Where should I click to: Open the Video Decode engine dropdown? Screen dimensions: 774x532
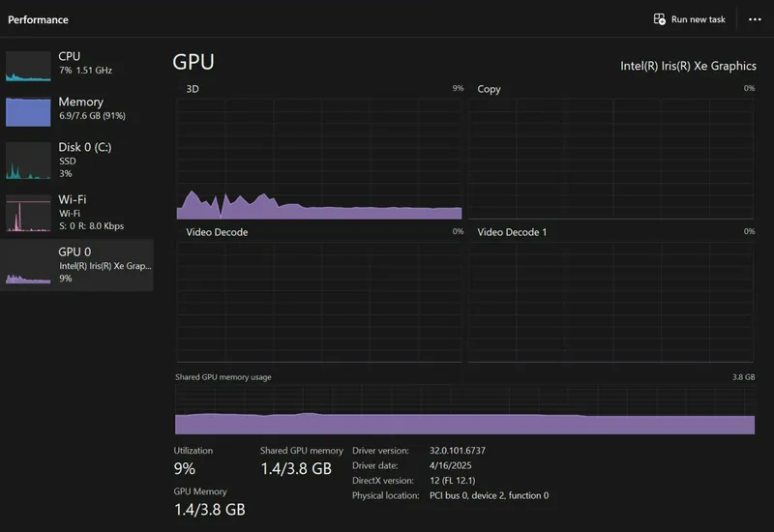click(217, 232)
